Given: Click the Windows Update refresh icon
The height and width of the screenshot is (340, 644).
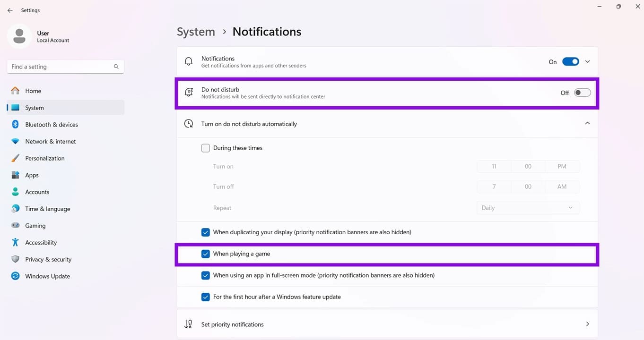Looking at the screenshot, I should pyautogui.click(x=16, y=276).
